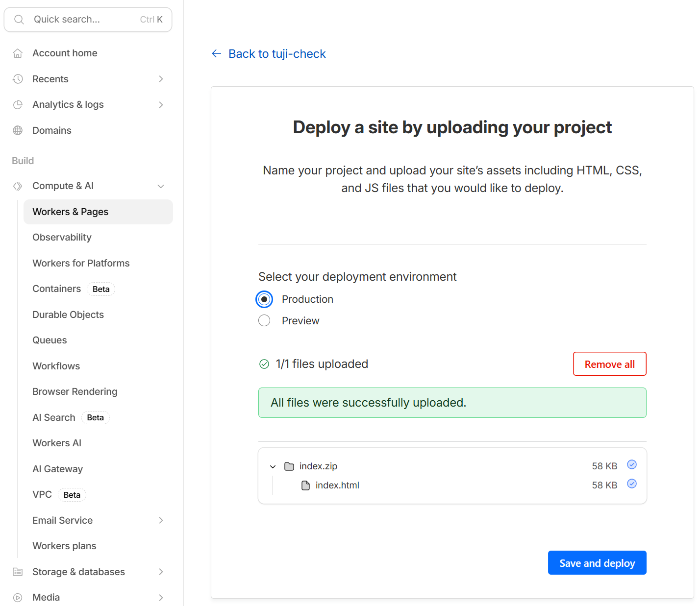Click the Domains globe icon

coord(18,130)
